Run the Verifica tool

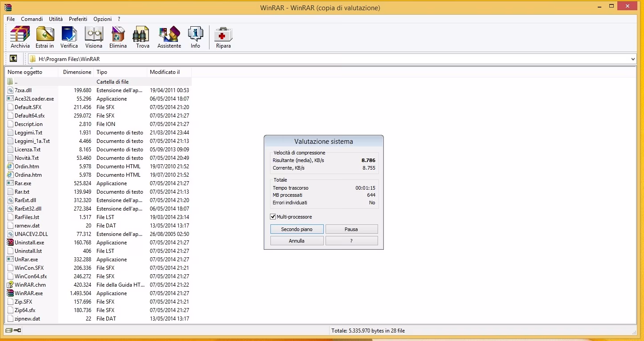coord(69,37)
